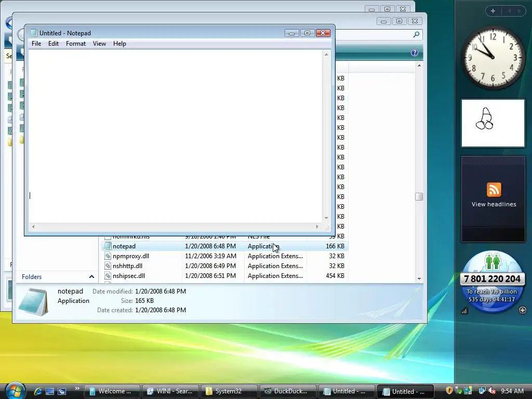This screenshot has height=399, width=532.
Task: Switch to the WINI - Search taskbar button
Action: click(170, 391)
